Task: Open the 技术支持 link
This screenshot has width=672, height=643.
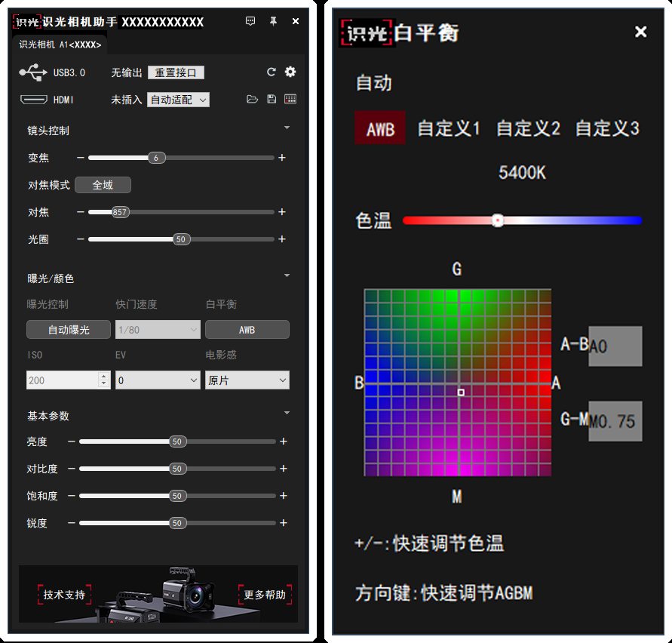Action: pyautogui.click(x=64, y=595)
